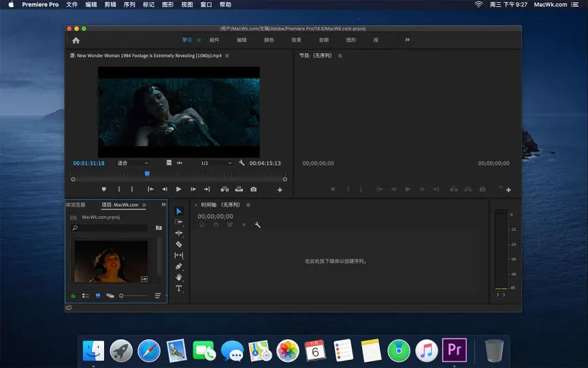The height and width of the screenshot is (368, 588).
Task: Select the Type tool
Action: pyautogui.click(x=179, y=288)
